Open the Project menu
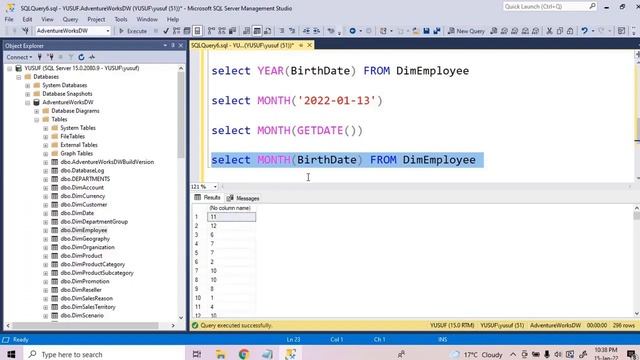This screenshot has width=640, height=360. coord(96,19)
